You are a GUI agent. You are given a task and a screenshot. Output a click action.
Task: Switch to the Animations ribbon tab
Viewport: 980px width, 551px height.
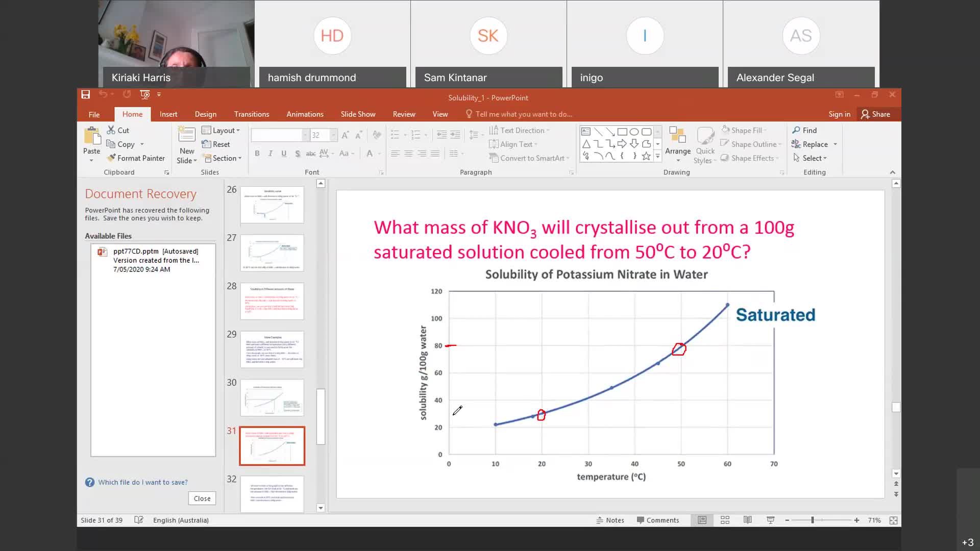(x=305, y=114)
